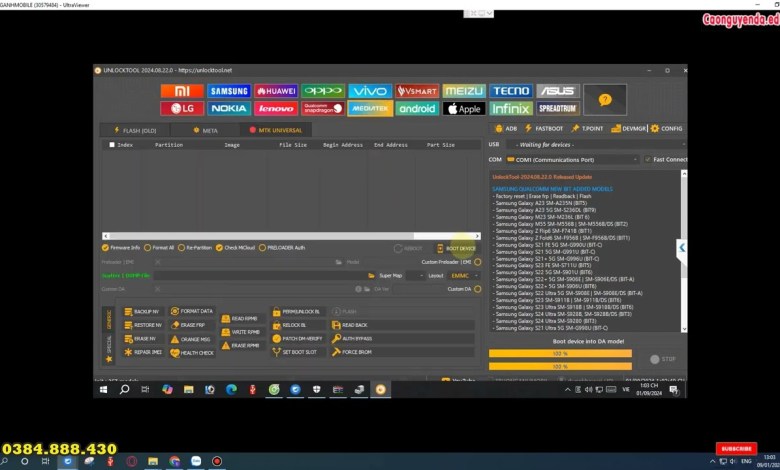Toggle the Firmware Info option
The width and height of the screenshot is (780, 470).
pos(106,247)
